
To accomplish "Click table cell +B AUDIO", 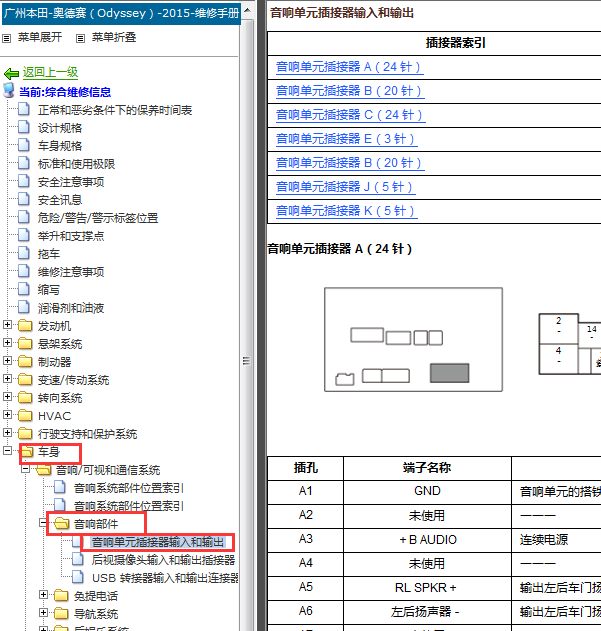I will 428,540.
